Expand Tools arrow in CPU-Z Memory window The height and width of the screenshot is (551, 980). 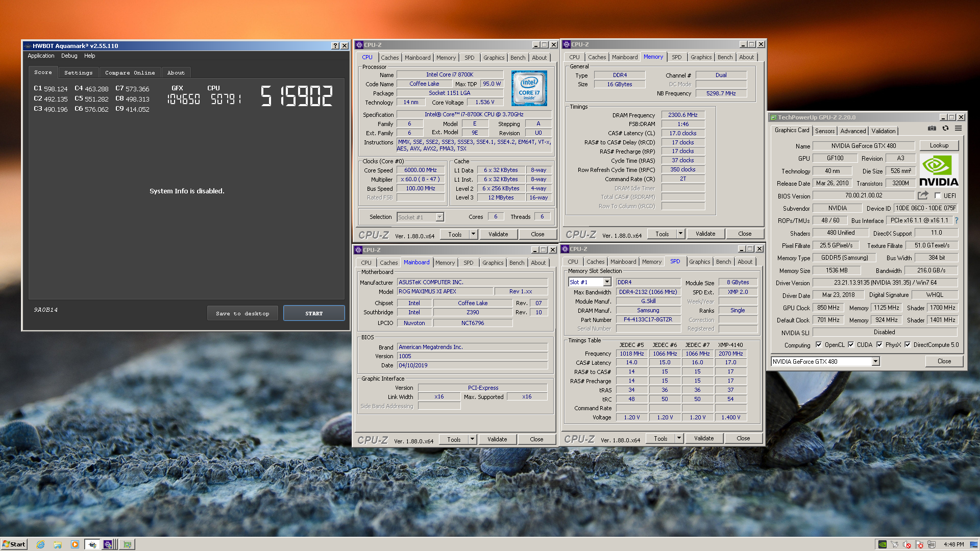tap(680, 234)
